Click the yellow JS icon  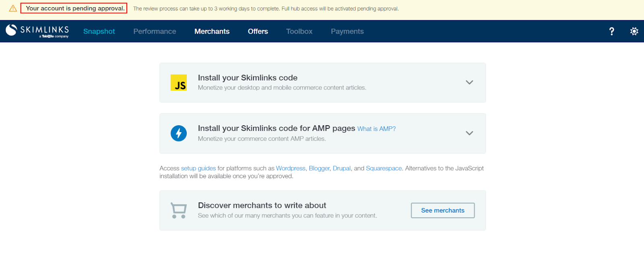tap(179, 83)
